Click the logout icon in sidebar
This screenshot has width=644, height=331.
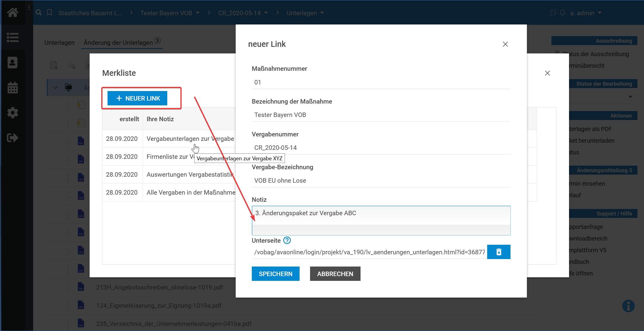13,138
